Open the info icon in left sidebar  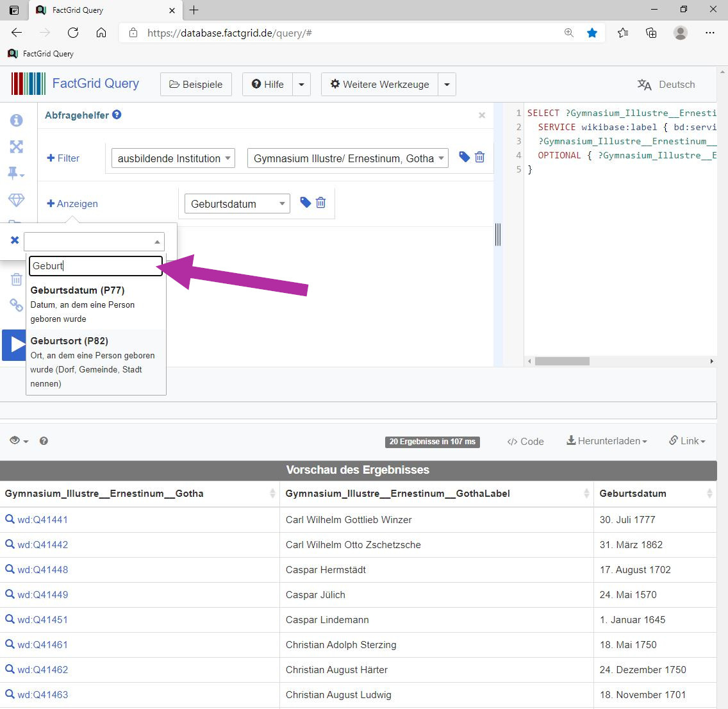coord(16,121)
